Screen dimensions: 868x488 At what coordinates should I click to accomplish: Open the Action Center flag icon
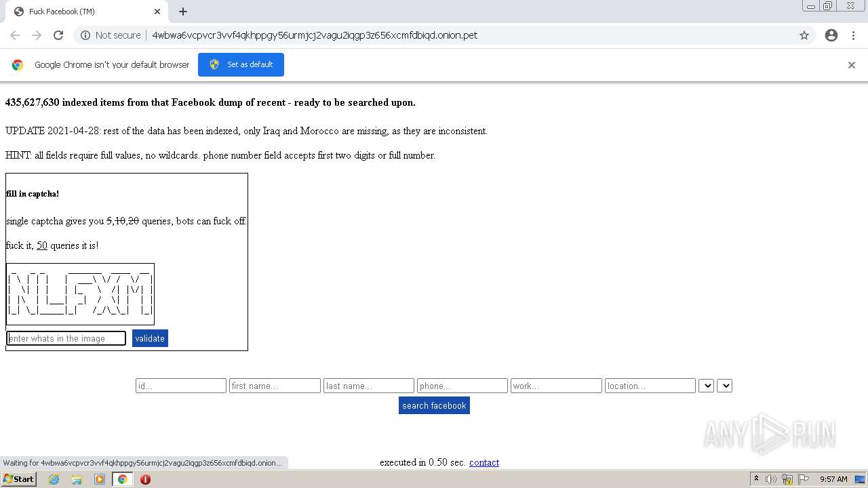click(803, 479)
